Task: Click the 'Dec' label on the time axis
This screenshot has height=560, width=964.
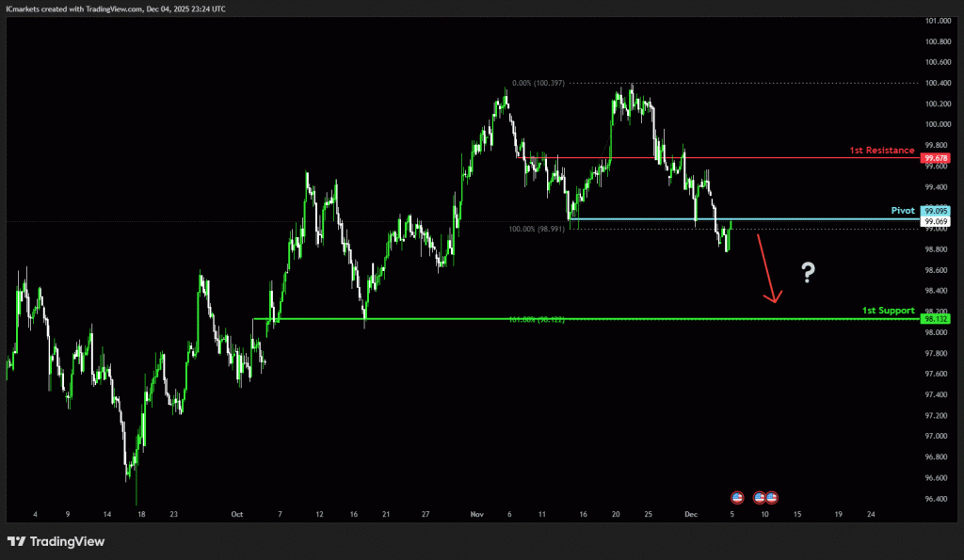Action: point(691,515)
